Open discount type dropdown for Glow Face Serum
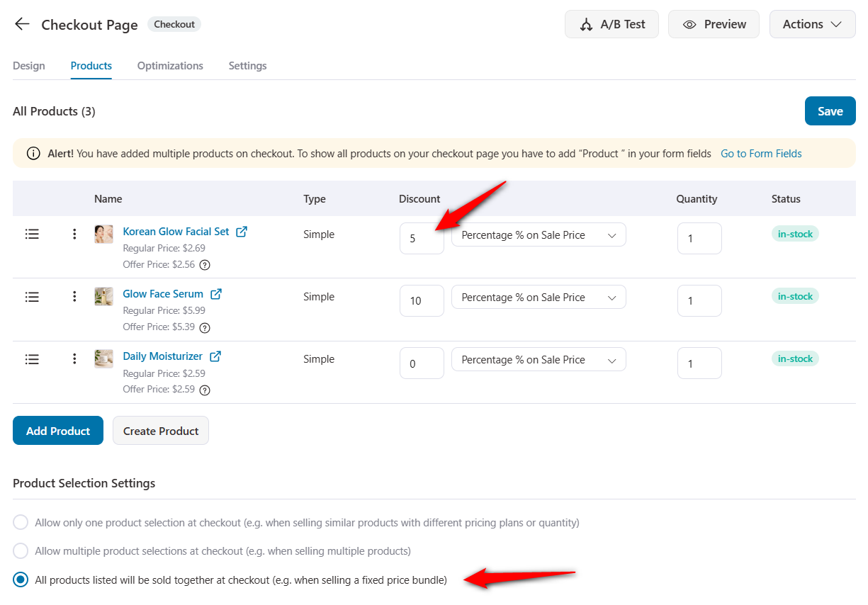The image size is (868, 605). tap(539, 297)
